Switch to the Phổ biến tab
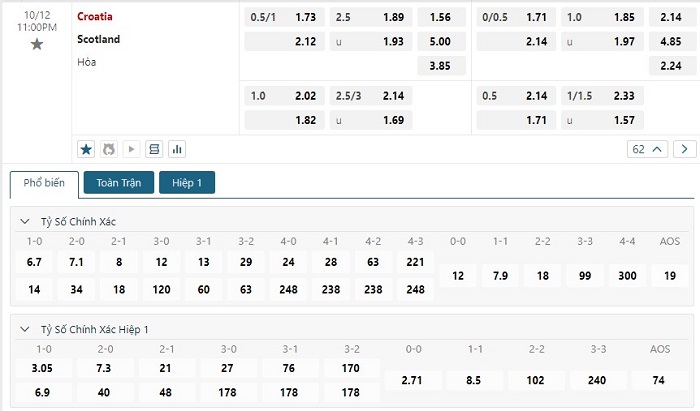 point(43,184)
